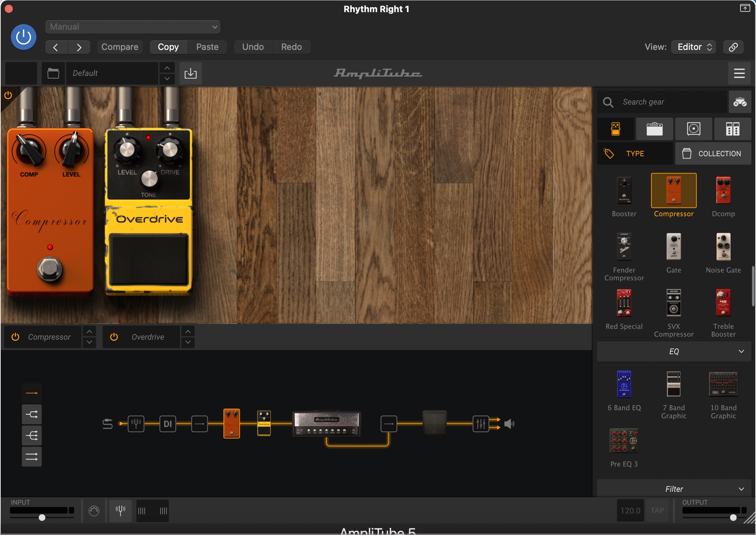Screen dimensions: 756x535
Task: Click the Copy button
Action: click(168, 47)
